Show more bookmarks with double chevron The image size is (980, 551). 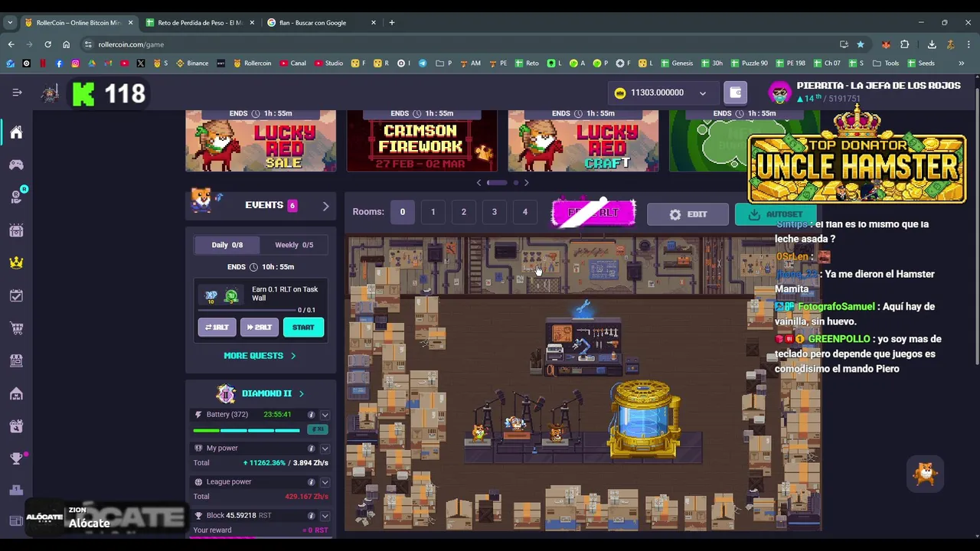pyautogui.click(x=961, y=64)
